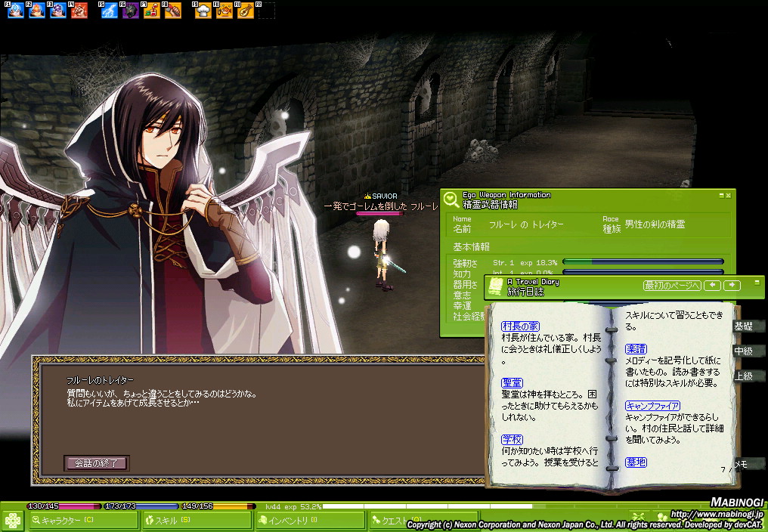The image size is (768, 532).
Task: Click the Ego Weapon Information magnifier icon
Action: click(x=451, y=199)
